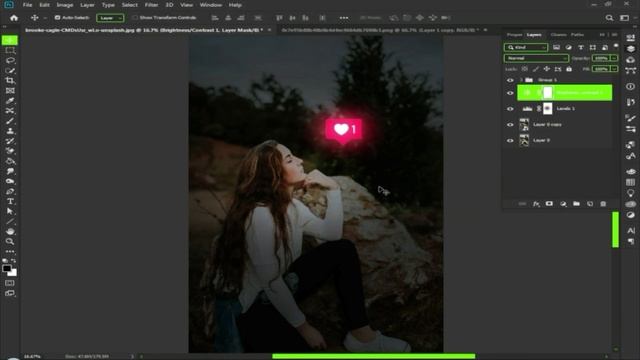Viewport: 640px width, 360px height.
Task: Switch to the Channels panel tab
Action: click(558, 35)
